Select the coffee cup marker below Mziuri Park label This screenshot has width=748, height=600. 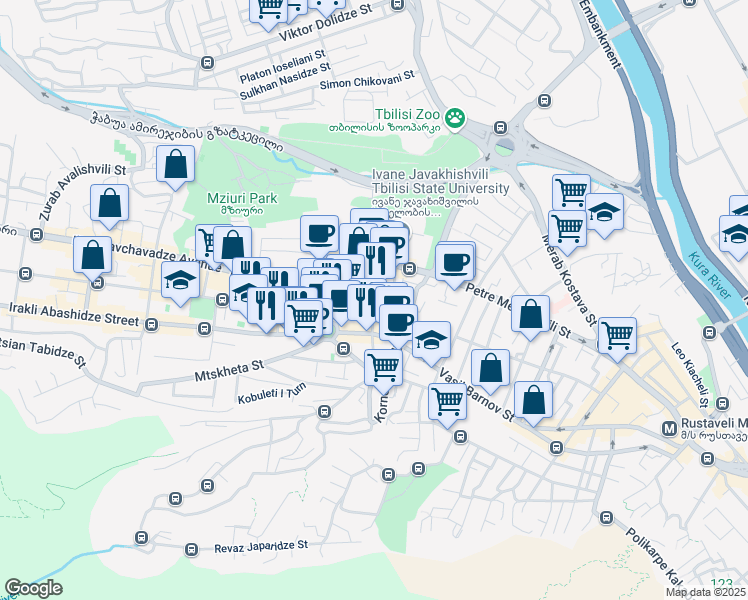point(320,235)
